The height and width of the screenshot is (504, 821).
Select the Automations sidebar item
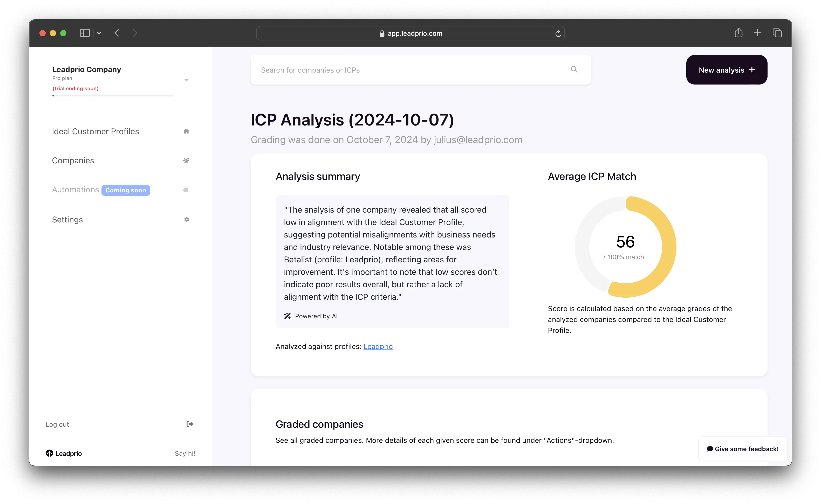[76, 189]
